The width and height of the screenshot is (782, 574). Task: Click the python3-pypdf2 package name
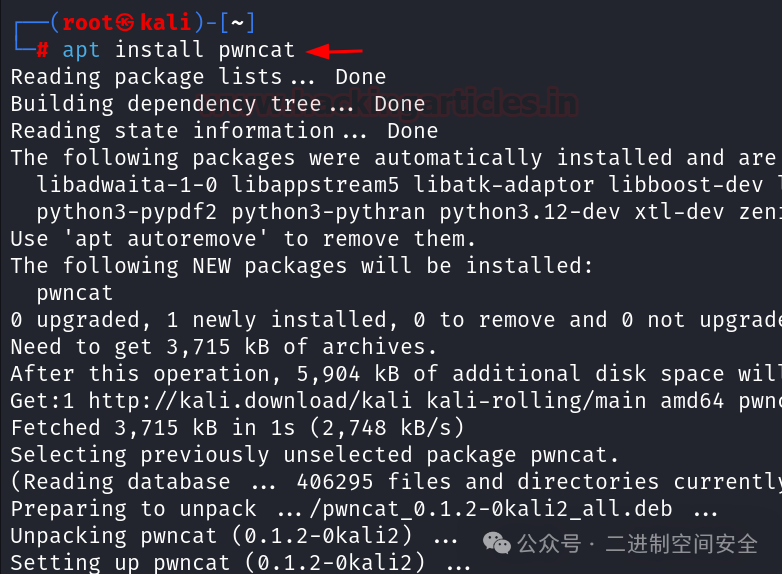[x=127, y=212]
